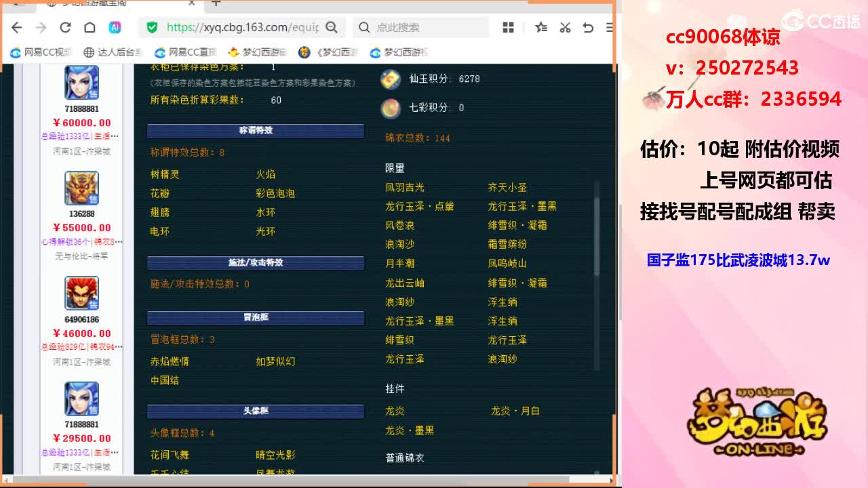This screenshot has height=488, width=868.
Task: Click the 花间飞舞 avatar frame
Action: 170,455
